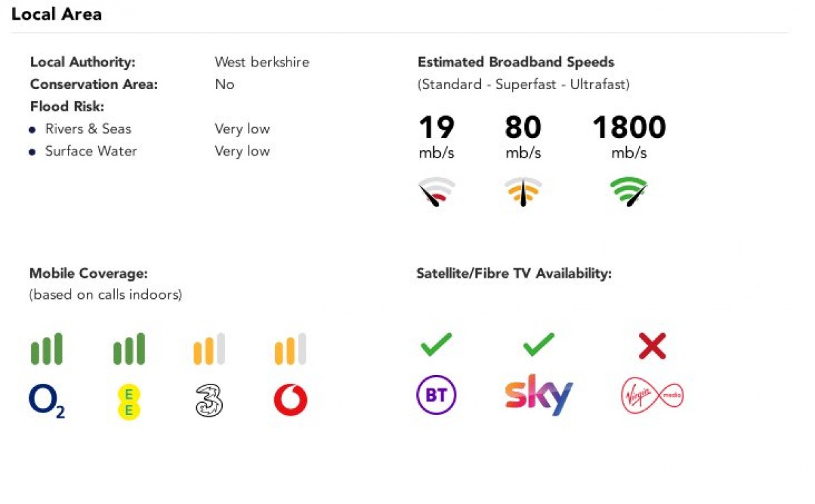The image size is (815, 504).
Task: Click the red cross above Virgin Media
Action: click(652, 346)
